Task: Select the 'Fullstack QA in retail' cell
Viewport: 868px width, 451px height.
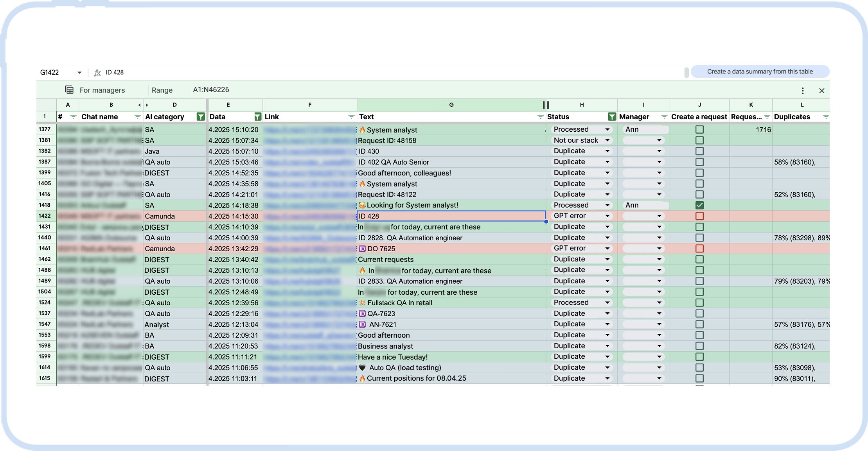Action: pyautogui.click(x=451, y=302)
